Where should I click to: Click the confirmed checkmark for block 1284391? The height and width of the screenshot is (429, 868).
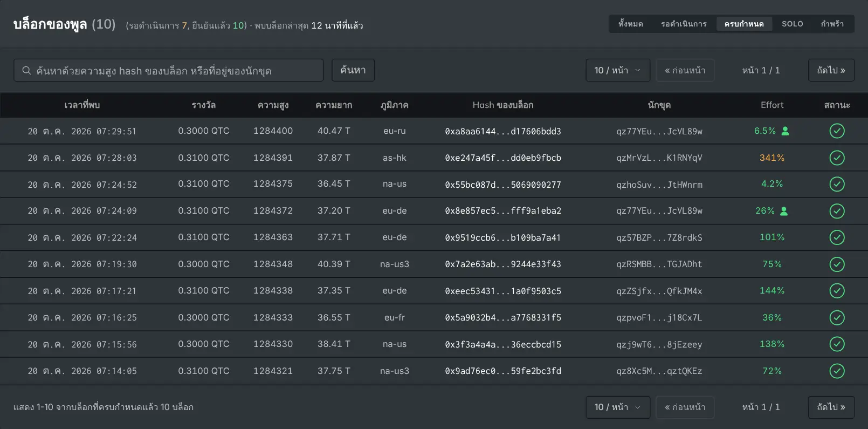pyautogui.click(x=837, y=158)
